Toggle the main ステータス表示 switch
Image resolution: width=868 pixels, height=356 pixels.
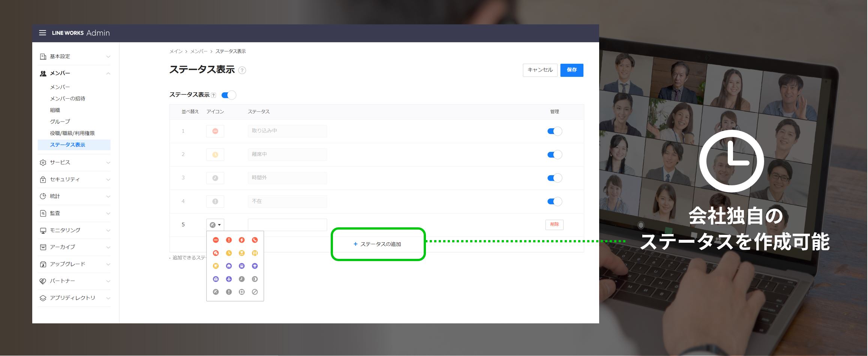(x=228, y=95)
